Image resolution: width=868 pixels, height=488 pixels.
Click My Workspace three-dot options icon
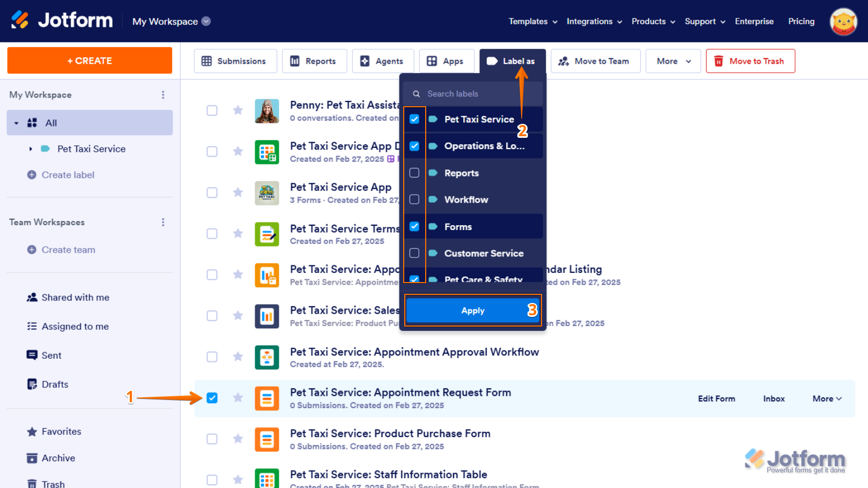point(163,95)
